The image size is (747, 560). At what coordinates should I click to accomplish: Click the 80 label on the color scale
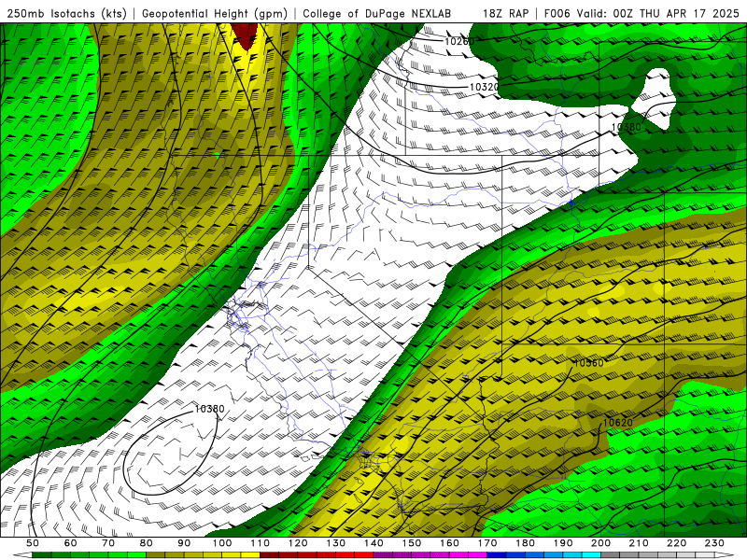(x=147, y=543)
